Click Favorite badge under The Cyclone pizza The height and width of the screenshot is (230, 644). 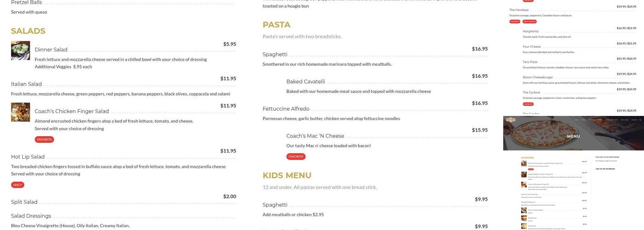click(x=528, y=104)
